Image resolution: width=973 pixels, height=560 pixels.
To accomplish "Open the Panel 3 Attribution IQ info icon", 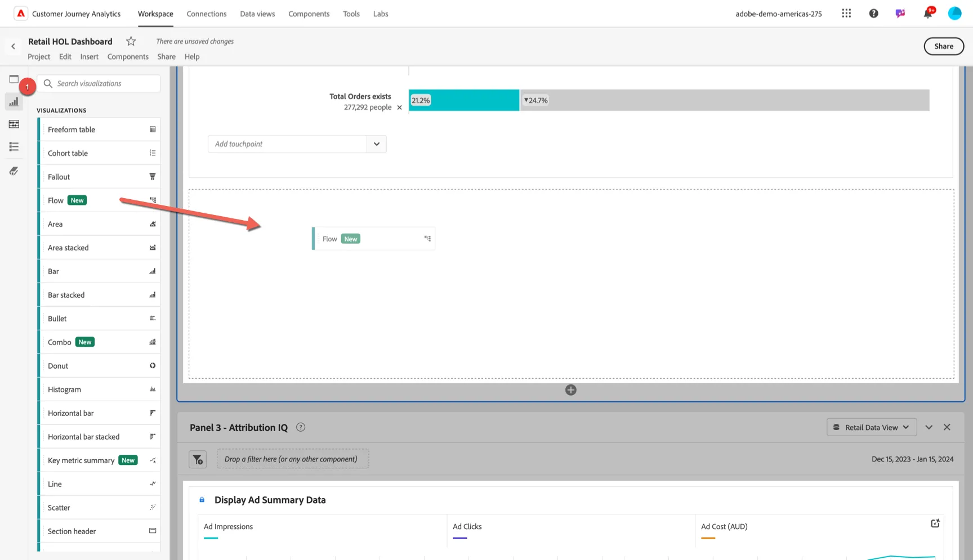I will pos(301,427).
